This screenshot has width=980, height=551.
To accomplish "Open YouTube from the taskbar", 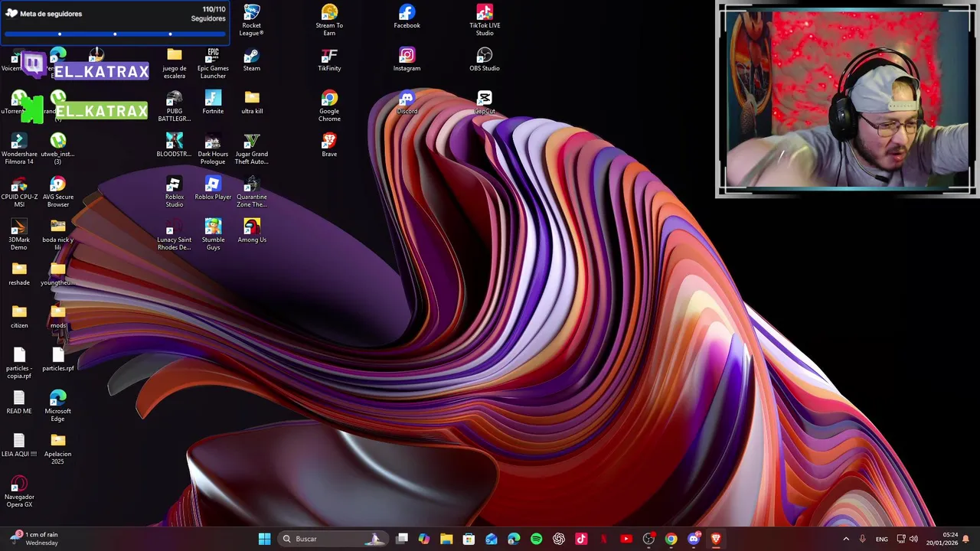I will point(626,539).
